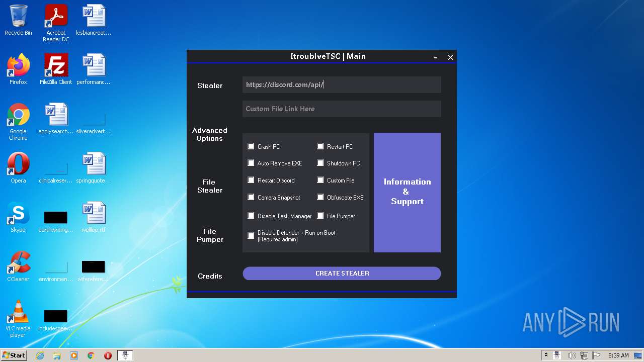Open Windows Media Player taskbar icon
The height and width of the screenshot is (362, 644).
(74, 355)
